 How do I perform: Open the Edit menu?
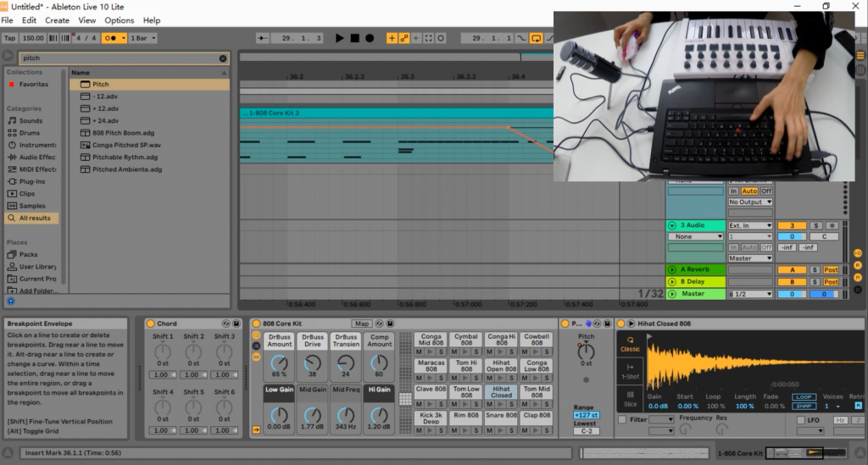coord(29,20)
